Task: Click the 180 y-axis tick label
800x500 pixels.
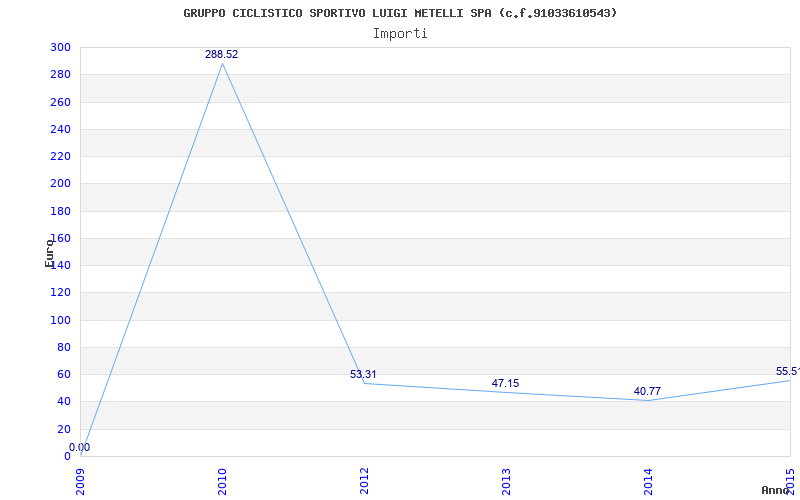Action: point(60,211)
